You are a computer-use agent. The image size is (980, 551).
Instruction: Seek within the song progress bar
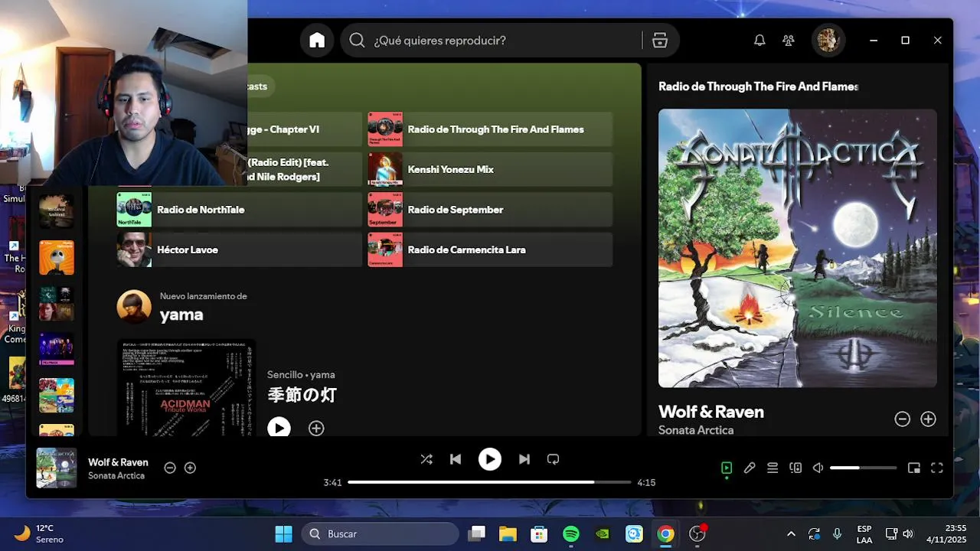[x=489, y=482]
